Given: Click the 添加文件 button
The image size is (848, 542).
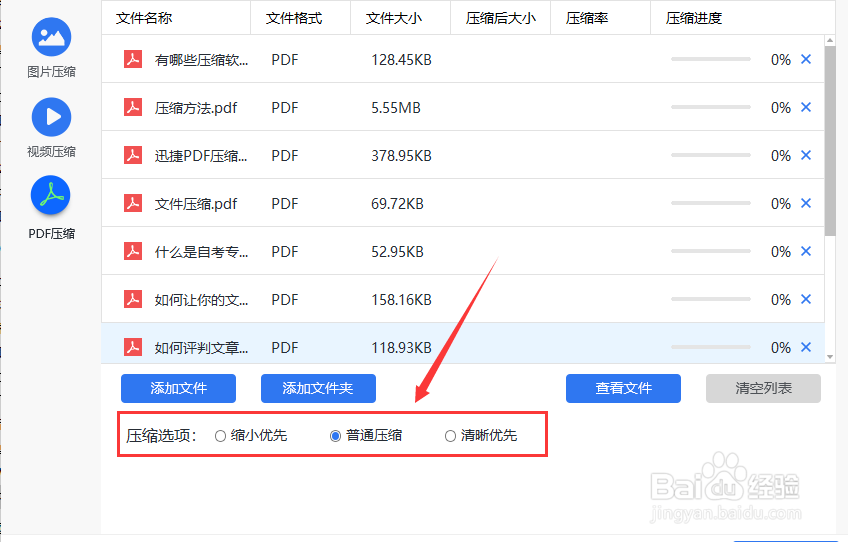Looking at the screenshot, I should tap(178, 388).
